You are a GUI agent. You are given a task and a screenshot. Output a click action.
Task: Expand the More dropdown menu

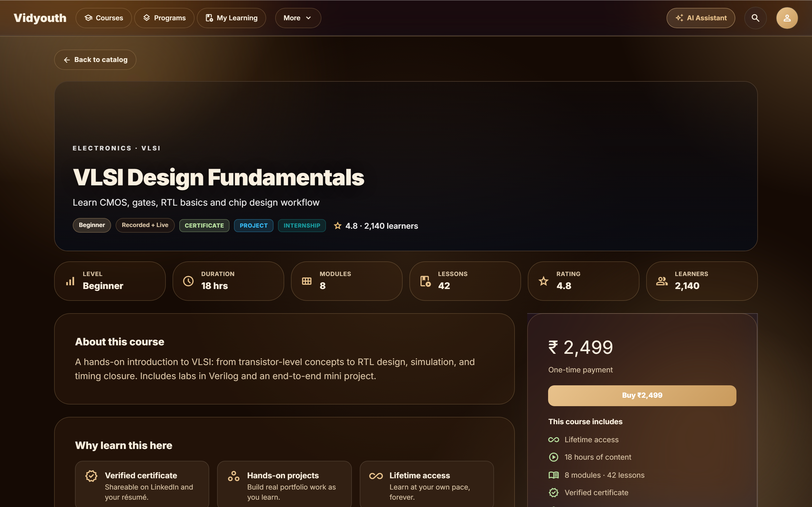point(298,18)
